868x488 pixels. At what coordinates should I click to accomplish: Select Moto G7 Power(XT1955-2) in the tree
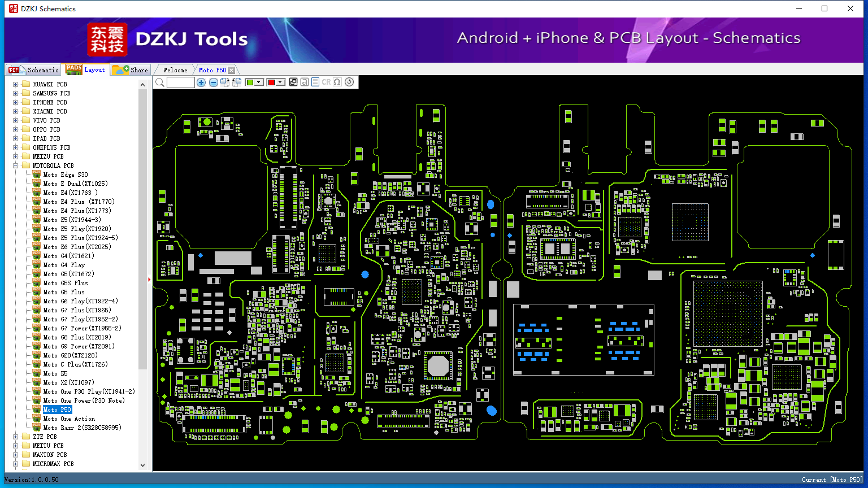[x=82, y=328]
